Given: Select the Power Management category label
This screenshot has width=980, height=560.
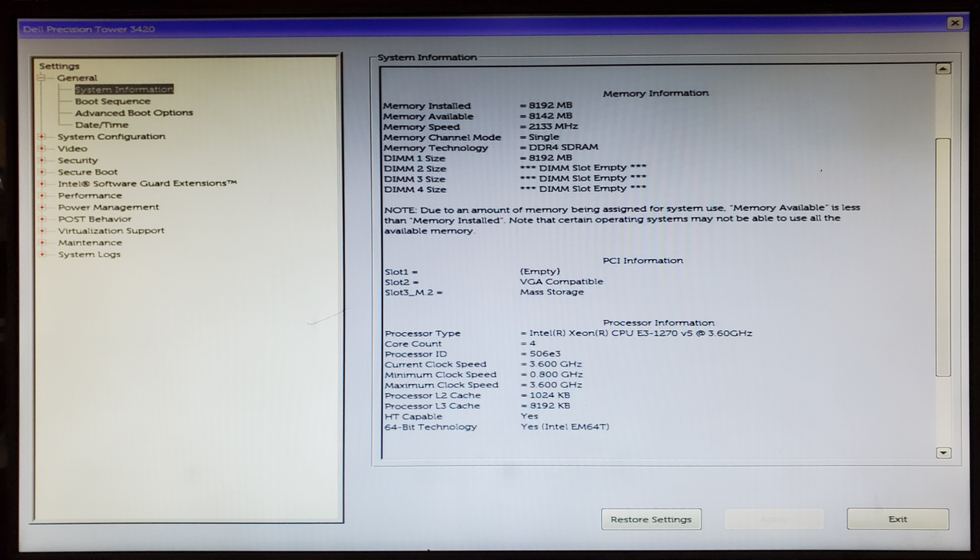Looking at the screenshot, I should click(x=108, y=207).
